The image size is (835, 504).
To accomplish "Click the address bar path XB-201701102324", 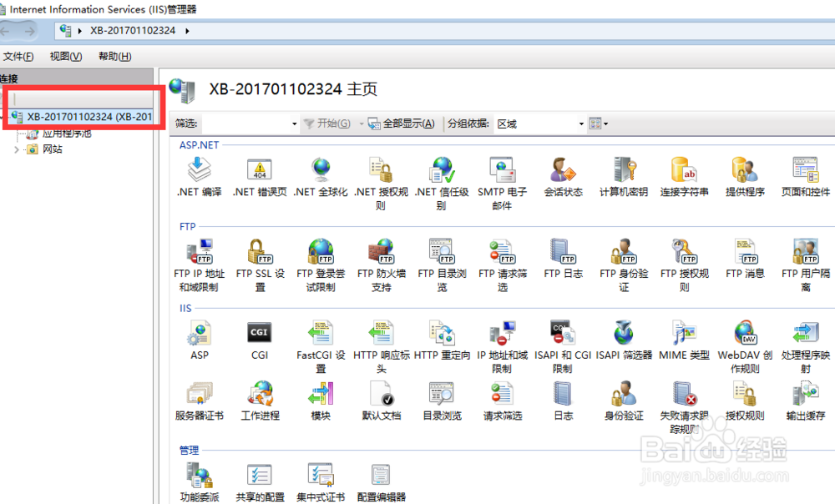I will click(x=133, y=30).
